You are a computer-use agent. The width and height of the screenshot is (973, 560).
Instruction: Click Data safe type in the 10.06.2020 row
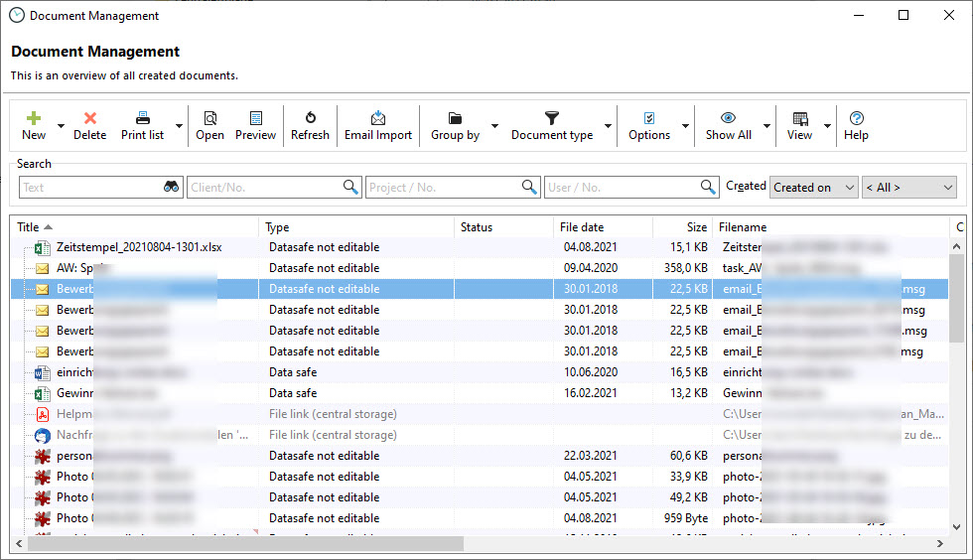pyautogui.click(x=293, y=372)
